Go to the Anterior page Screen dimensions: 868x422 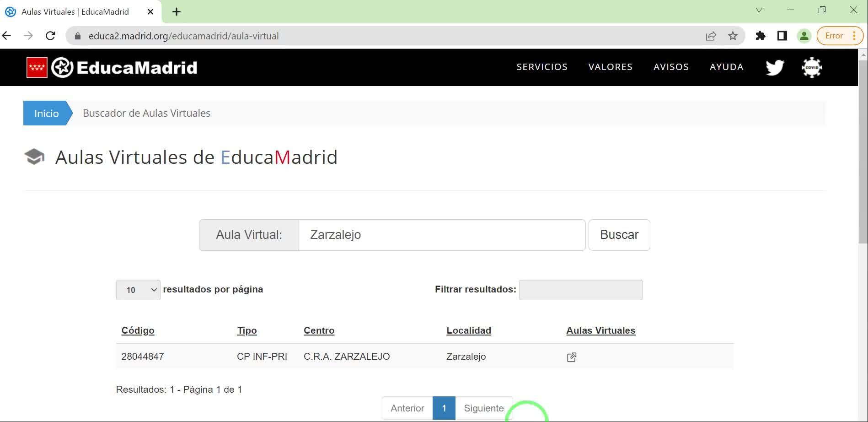point(407,408)
